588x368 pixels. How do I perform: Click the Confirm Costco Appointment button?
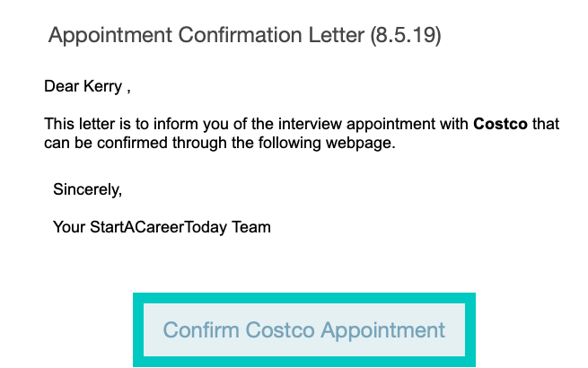click(303, 329)
